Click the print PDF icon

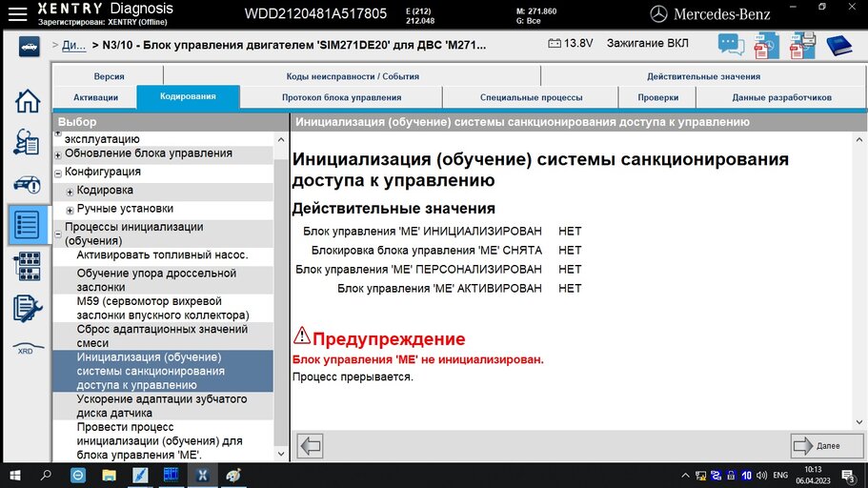point(802,46)
